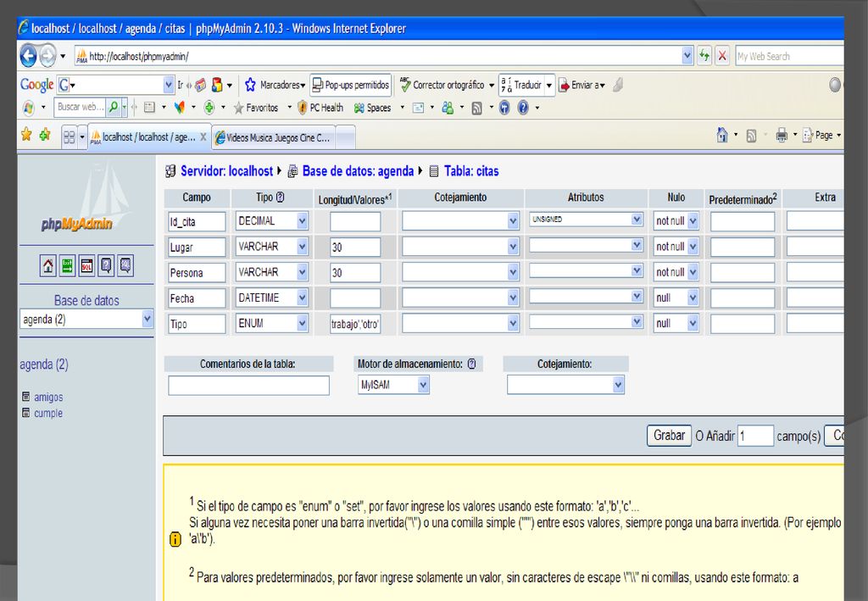Open phpMyAdmin Home icon in sidebar

point(48,265)
